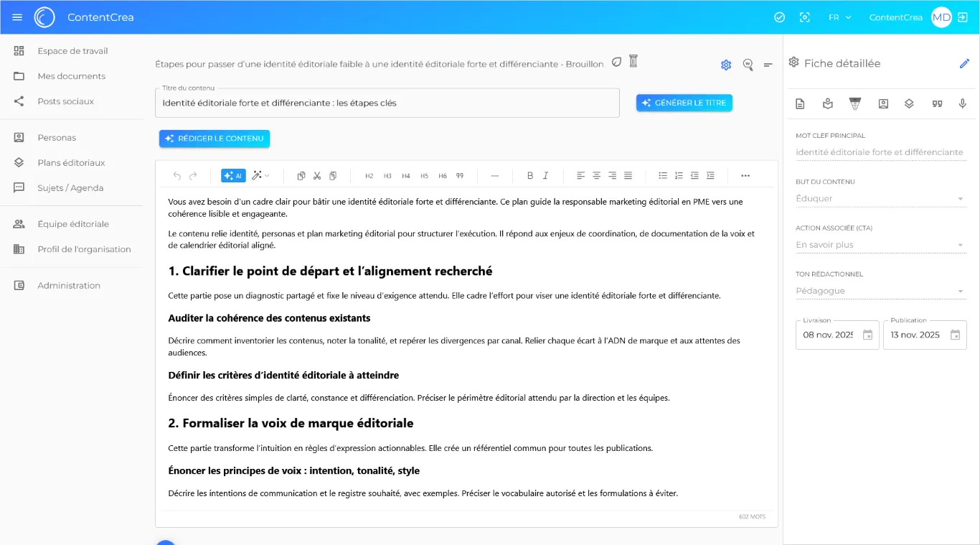
Task: Expand the But du contenu dropdown
Action: coord(880,199)
